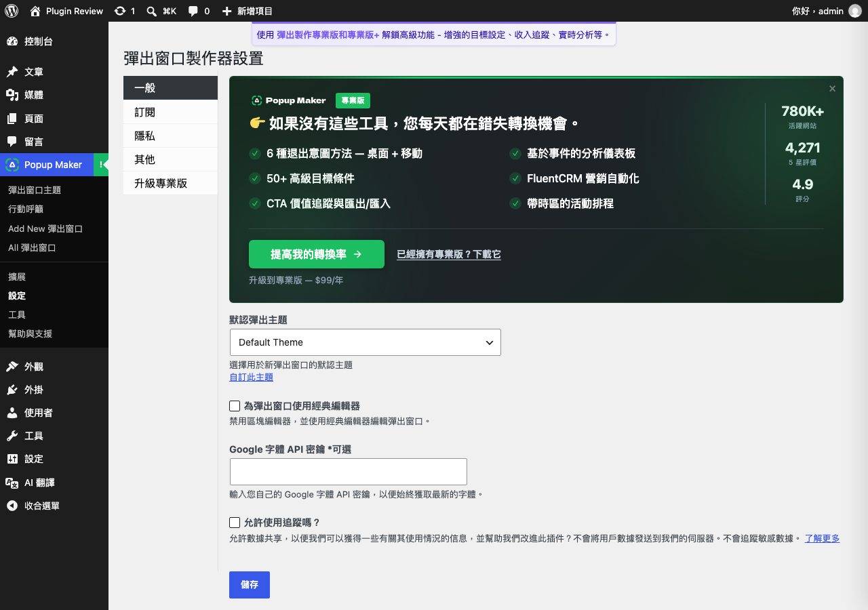Select the 一般 settings tab

[170, 88]
